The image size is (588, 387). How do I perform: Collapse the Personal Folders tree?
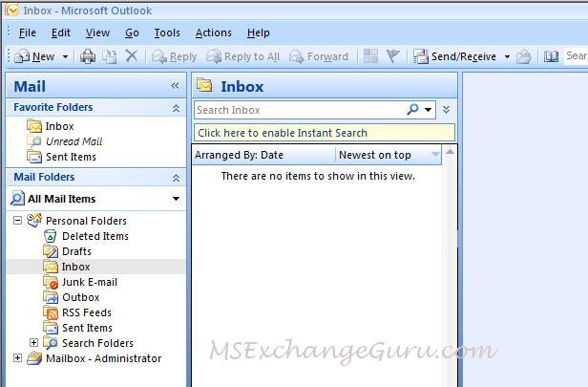coord(18,221)
